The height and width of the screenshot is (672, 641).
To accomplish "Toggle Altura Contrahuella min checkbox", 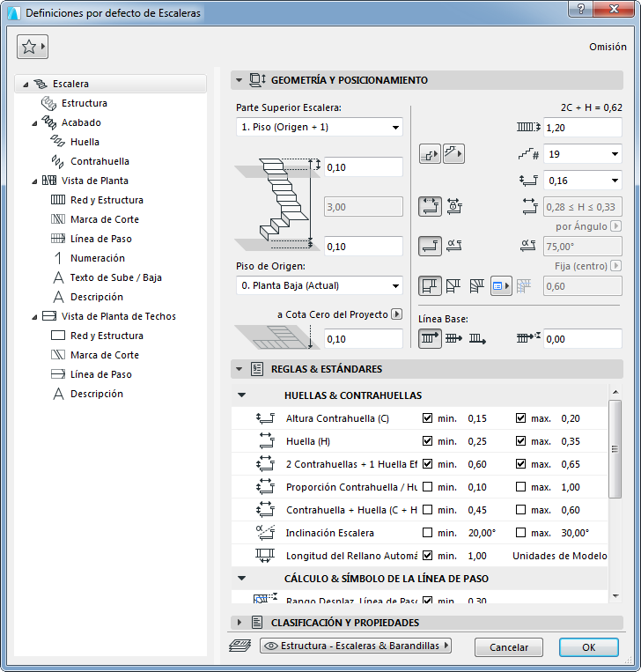I will [427, 417].
